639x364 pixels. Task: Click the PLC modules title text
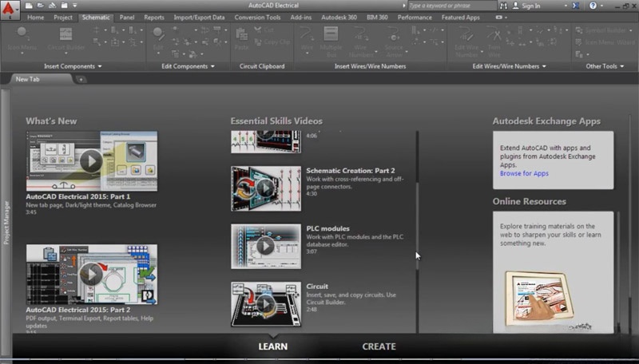[327, 228]
